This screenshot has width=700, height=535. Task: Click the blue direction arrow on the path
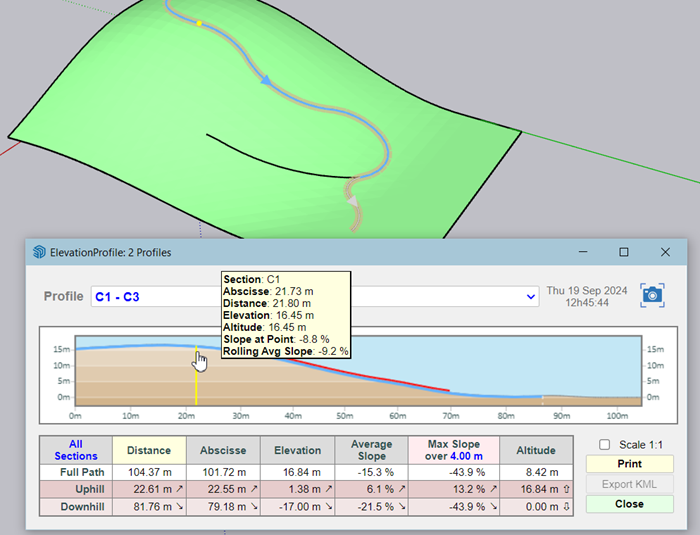point(267,80)
